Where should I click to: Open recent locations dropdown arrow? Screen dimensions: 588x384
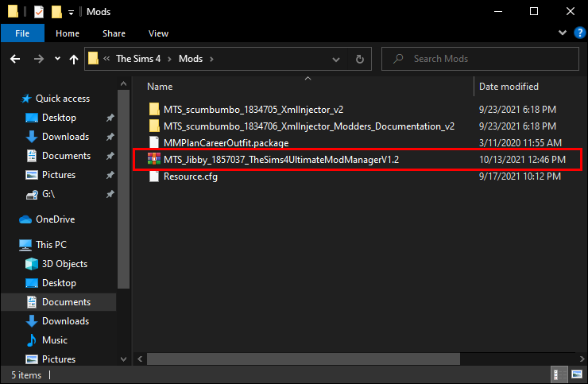point(57,59)
